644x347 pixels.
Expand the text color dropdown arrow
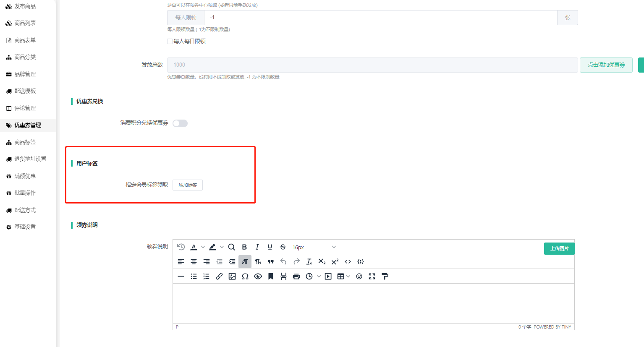tap(203, 247)
